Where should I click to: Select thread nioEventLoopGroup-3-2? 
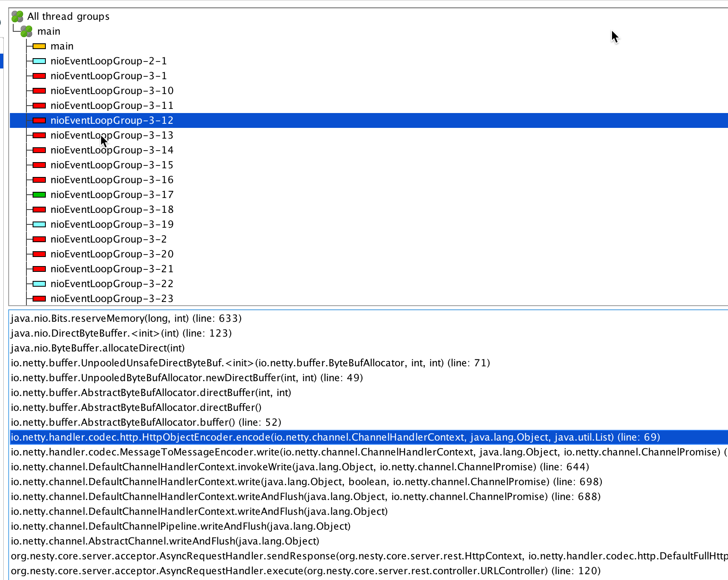click(x=109, y=239)
